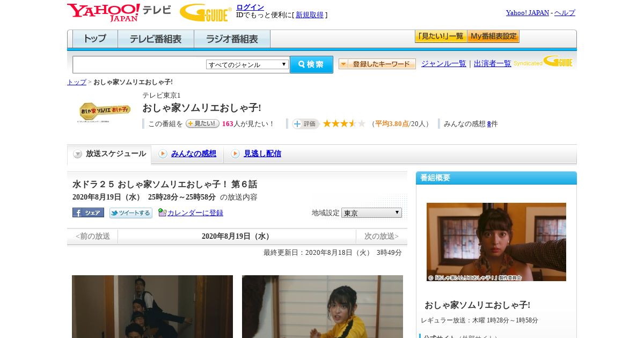
Task: Click the 出演者一覧 link
Action: click(x=493, y=64)
